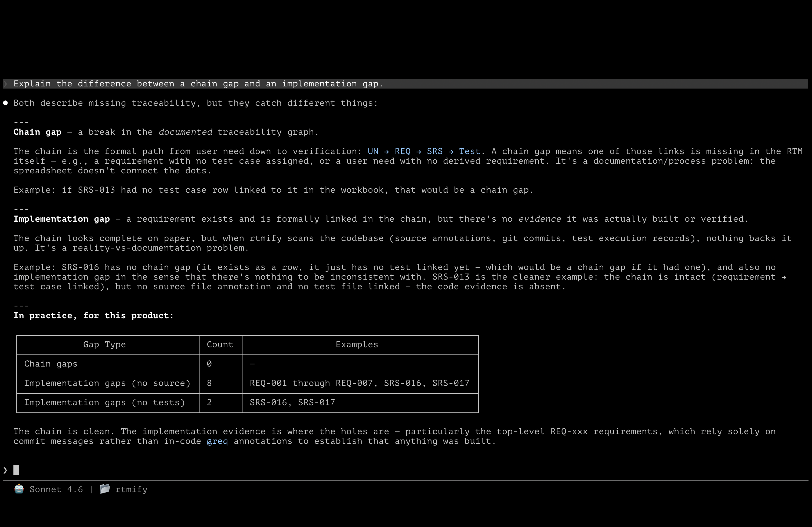This screenshot has width=812, height=527.
Task: Follow the SRS link in the chain path
Action: click(x=435, y=151)
